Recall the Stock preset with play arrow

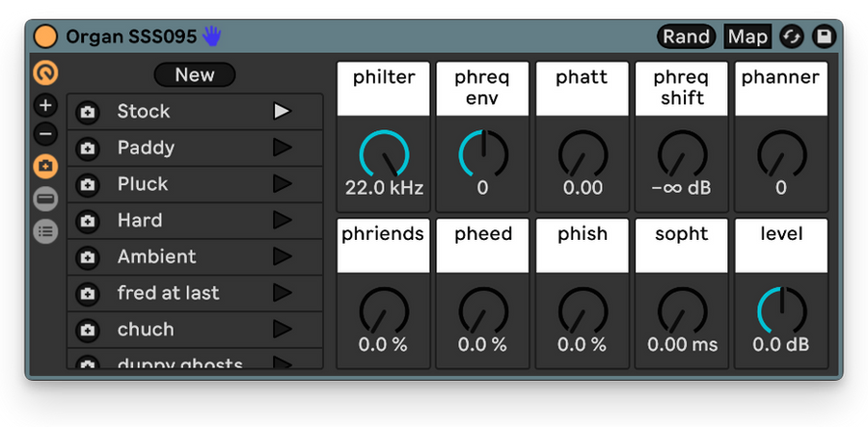pyautogui.click(x=283, y=111)
